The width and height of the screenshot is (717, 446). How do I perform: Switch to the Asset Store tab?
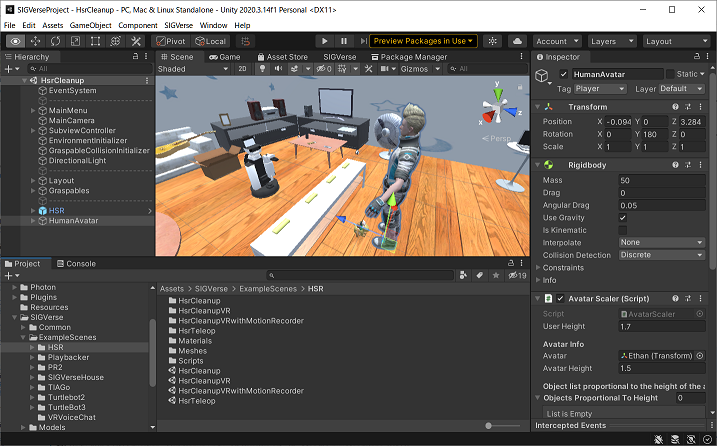[x=282, y=57]
